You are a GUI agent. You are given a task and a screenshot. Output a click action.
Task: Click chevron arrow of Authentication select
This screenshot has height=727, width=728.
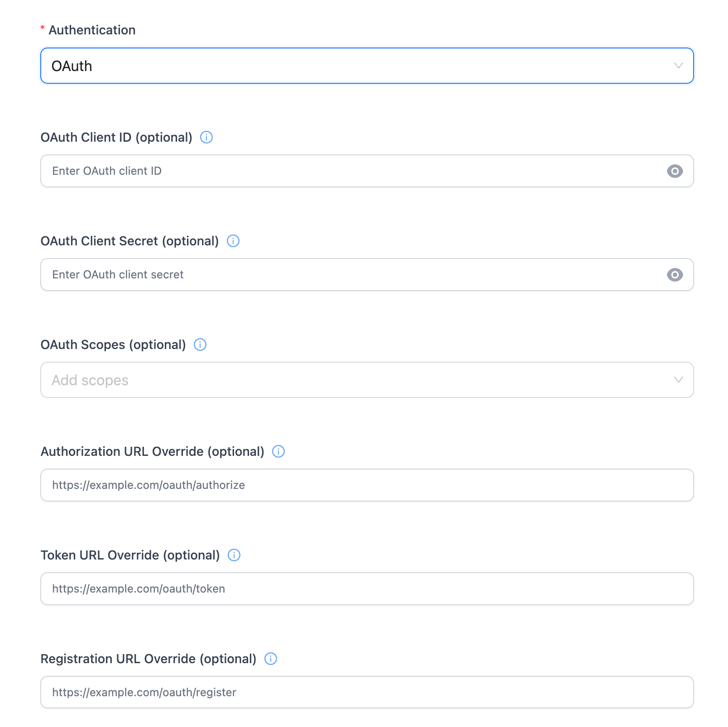pyautogui.click(x=678, y=66)
